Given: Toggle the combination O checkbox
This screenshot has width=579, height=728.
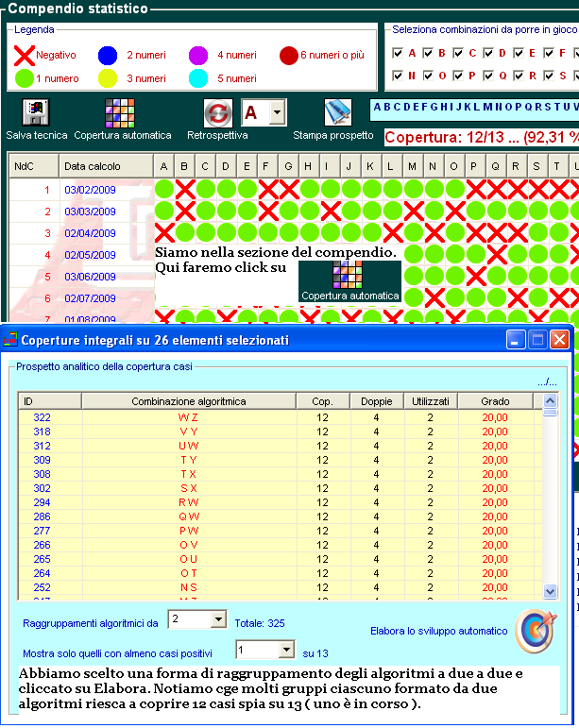Looking at the screenshot, I should pyautogui.click(x=428, y=76).
